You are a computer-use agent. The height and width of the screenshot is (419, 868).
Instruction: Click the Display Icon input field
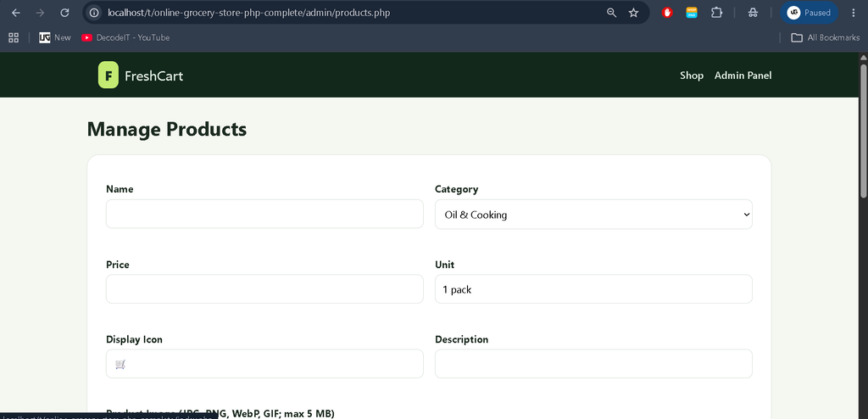(x=264, y=364)
